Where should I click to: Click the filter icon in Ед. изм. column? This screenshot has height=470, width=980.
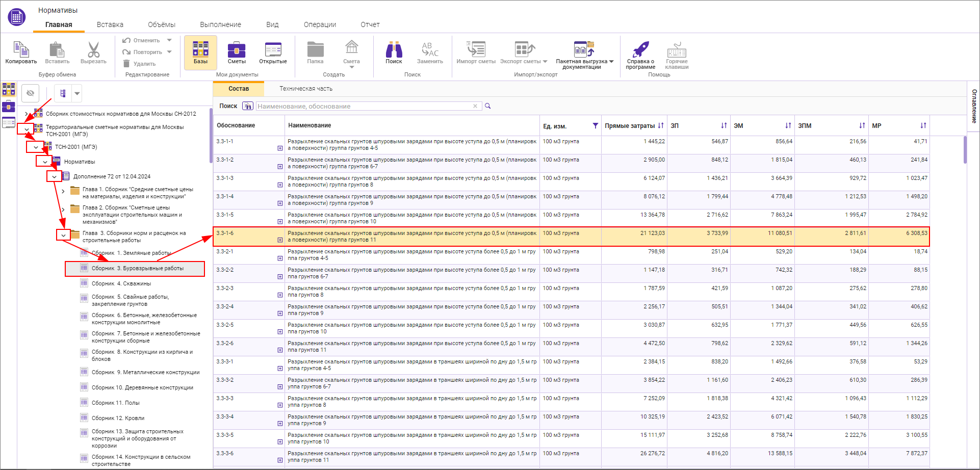[595, 125]
